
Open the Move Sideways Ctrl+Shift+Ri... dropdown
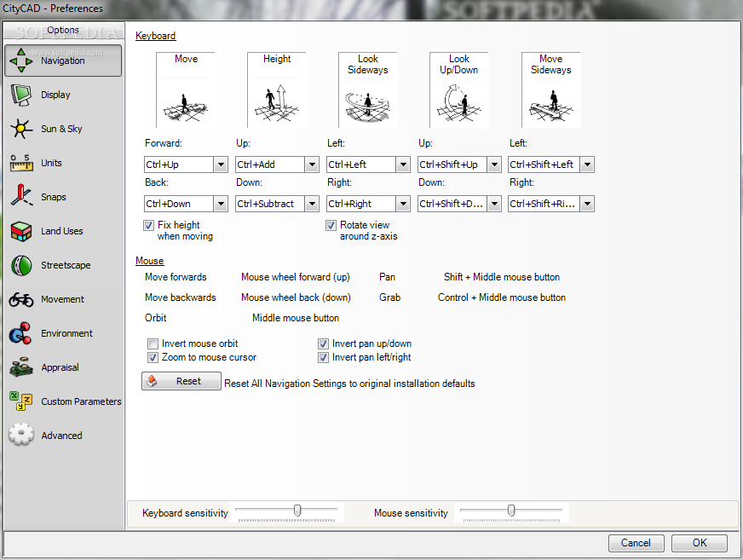click(587, 204)
